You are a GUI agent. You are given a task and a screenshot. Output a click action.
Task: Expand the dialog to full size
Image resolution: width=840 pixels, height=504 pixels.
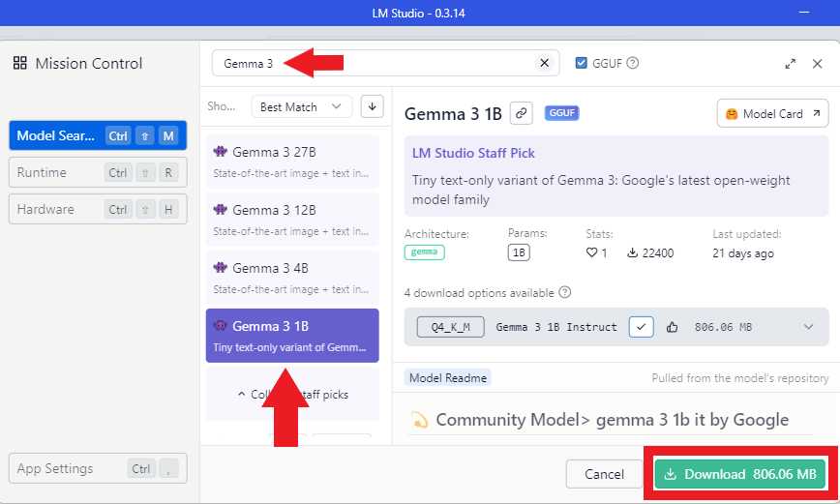(x=791, y=64)
